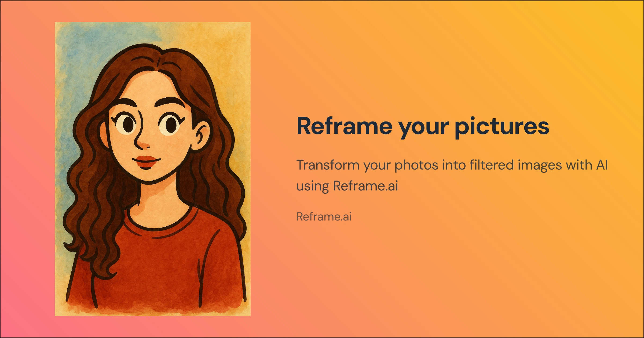Click the red lips in the portrait
The image size is (644, 338).
click(146, 162)
